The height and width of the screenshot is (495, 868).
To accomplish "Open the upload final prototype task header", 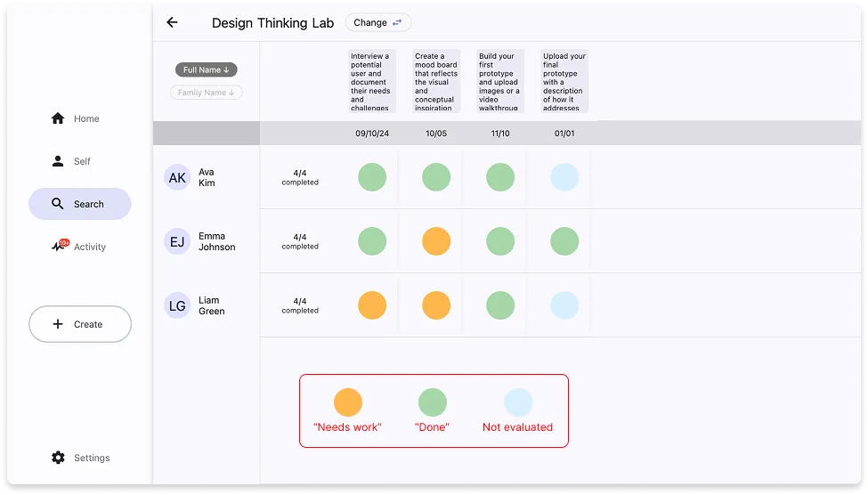I will click(x=564, y=81).
